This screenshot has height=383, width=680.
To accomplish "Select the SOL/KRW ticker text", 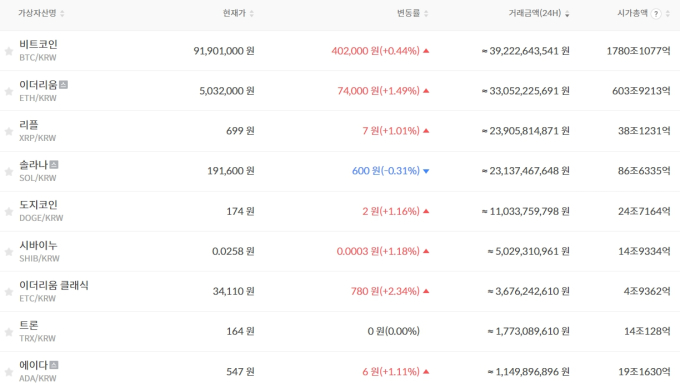I will pos(38,178).
